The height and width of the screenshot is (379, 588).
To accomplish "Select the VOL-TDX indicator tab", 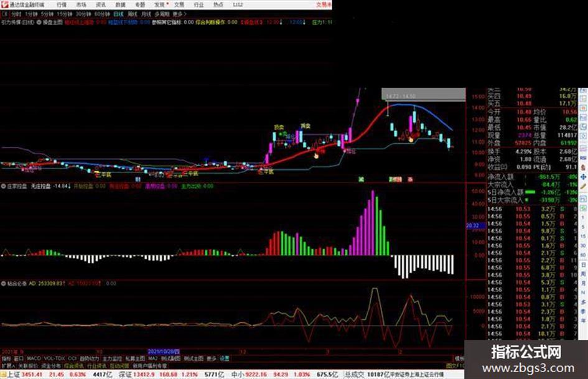I will click(55, 358).
